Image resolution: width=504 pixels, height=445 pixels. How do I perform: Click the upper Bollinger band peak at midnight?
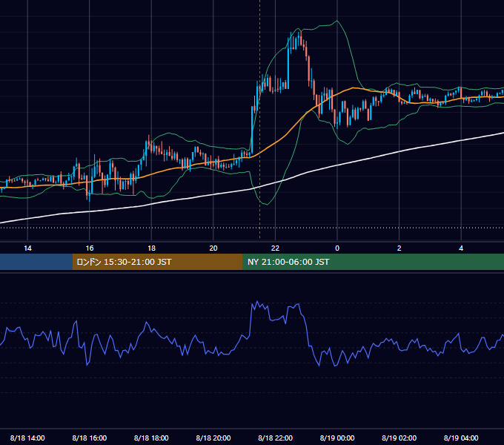(x=336, y=22)
